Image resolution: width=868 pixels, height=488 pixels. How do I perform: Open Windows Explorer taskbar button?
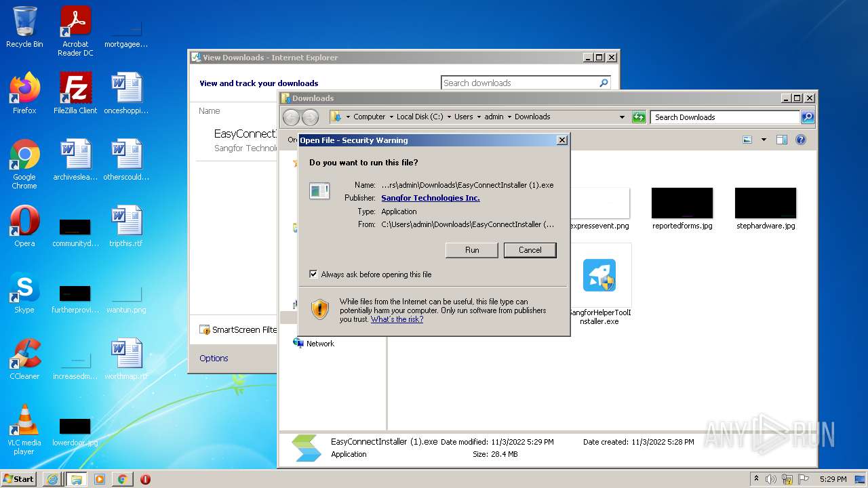(x=76, y=479)
